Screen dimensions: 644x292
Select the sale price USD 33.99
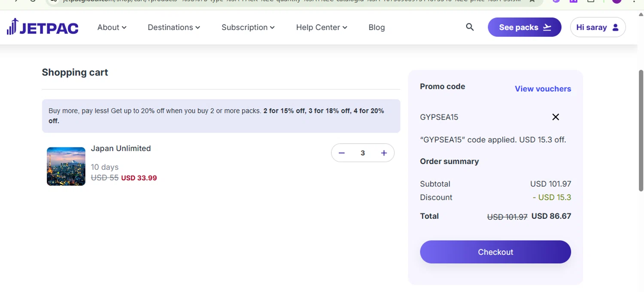click(x=139, y=178)
